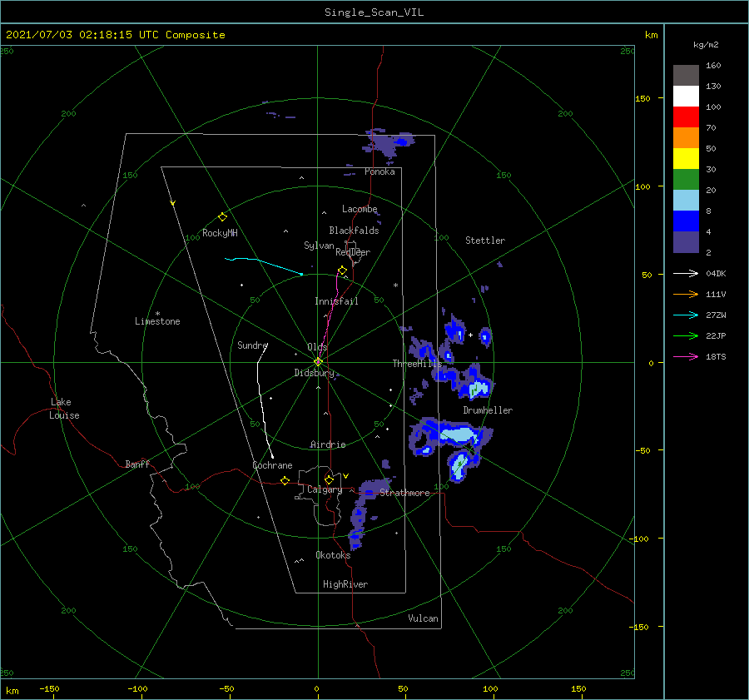Click the Vulcan town label
This screenshot has width=749, height=700.
click(423, 618)
